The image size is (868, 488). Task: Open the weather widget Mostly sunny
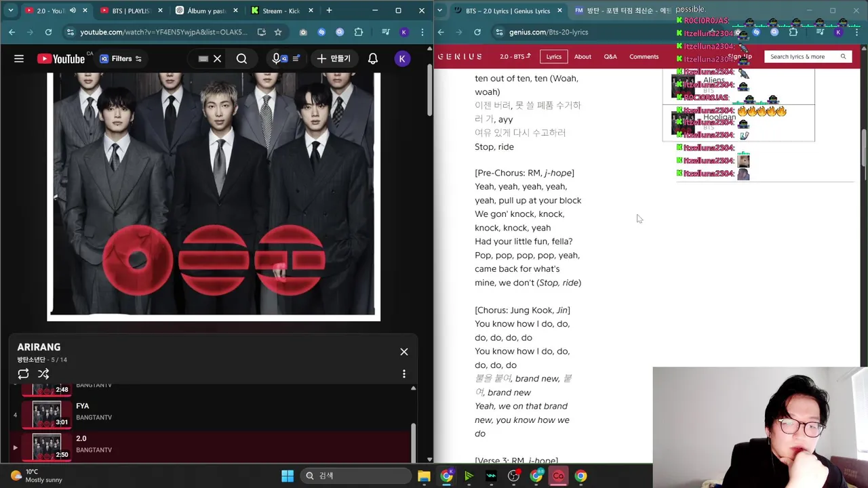(35, 476)
